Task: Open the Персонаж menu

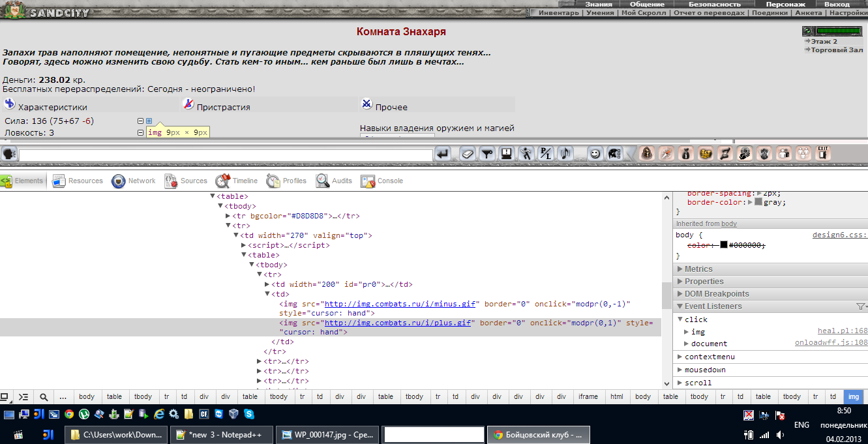Action: [786, 4]
